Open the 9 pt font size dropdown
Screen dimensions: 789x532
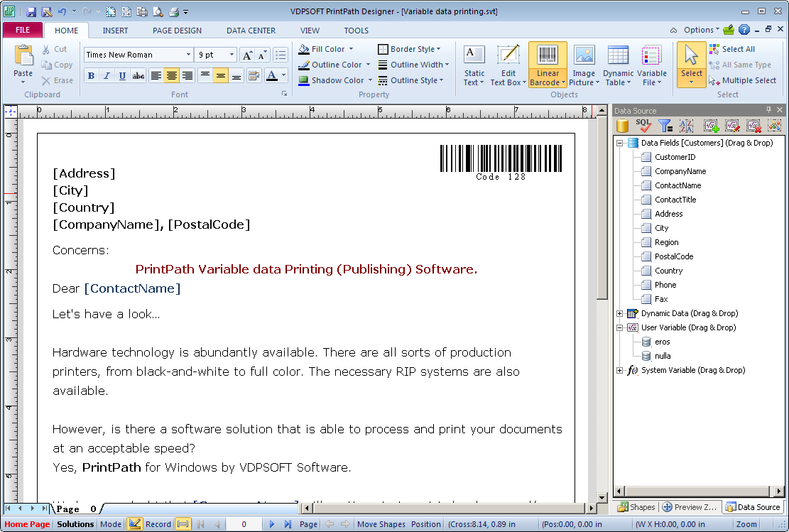click(232, 55)
